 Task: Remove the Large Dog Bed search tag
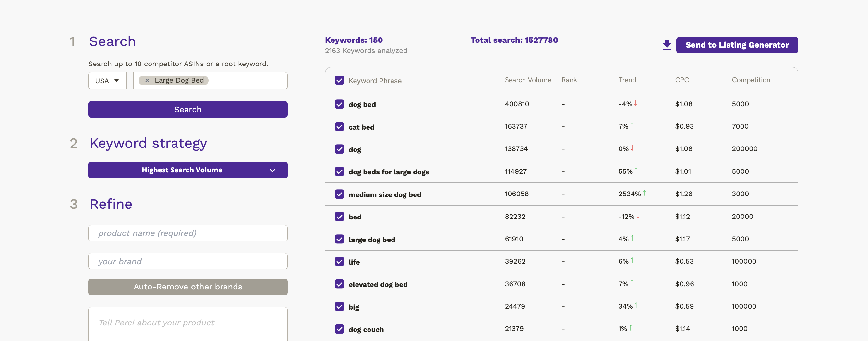pyautogui.click(x=147, y=80)
